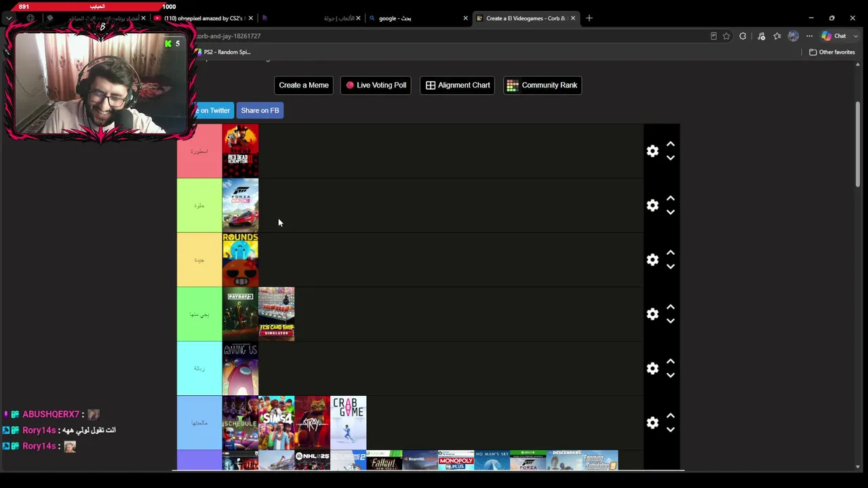This screenshot has height=488, width=868.
Task: Move the Payday row down
Action: click(671, 321)
